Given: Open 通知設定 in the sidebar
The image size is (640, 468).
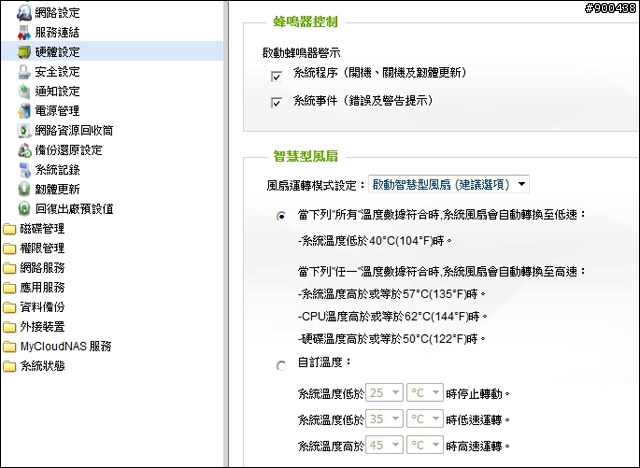Looking at the screenshot, I should (57, 91).
